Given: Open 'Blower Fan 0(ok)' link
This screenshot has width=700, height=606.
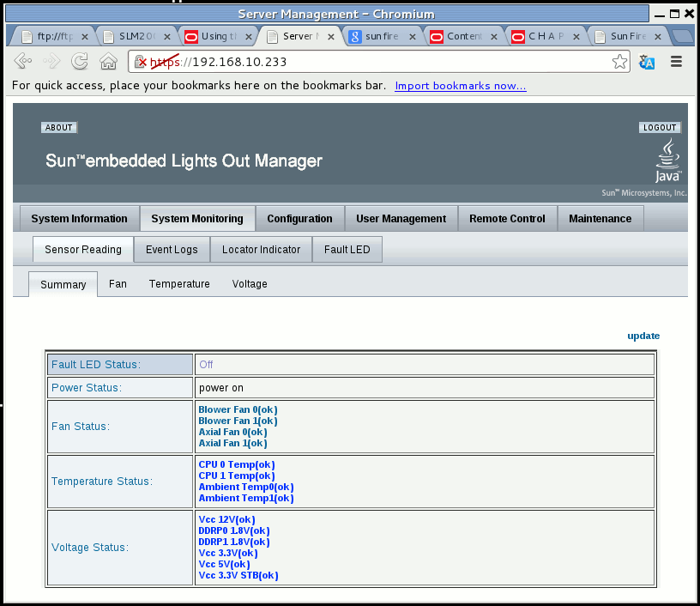Looking at the screenshot, I should 238,409.
